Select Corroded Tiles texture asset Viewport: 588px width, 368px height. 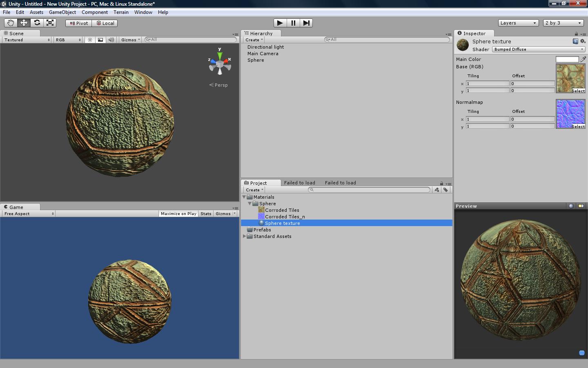[x=282, y=210]
